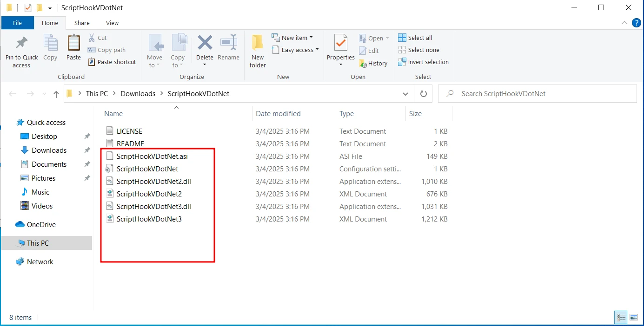
Task: Open OneDrive in the navigation pane
Action: [41, 225]
